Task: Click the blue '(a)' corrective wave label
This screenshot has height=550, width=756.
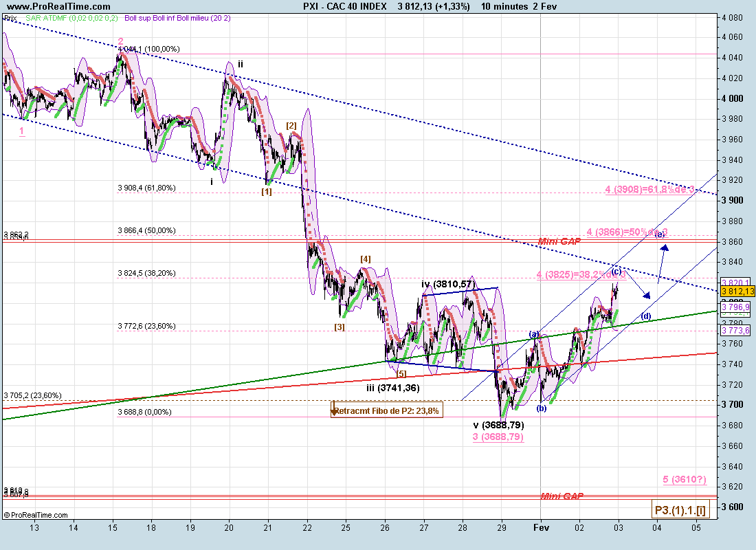Action: [534, 334]
